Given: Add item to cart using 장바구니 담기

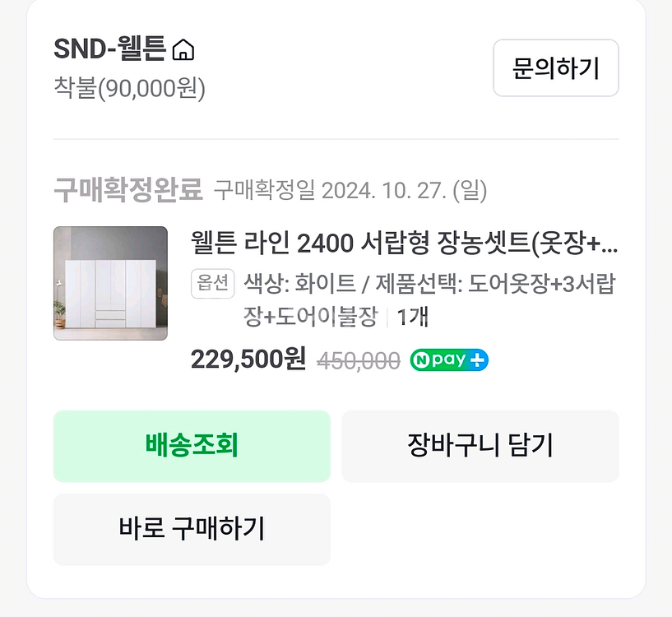Looking at the screenshot, I should [480, 445].
